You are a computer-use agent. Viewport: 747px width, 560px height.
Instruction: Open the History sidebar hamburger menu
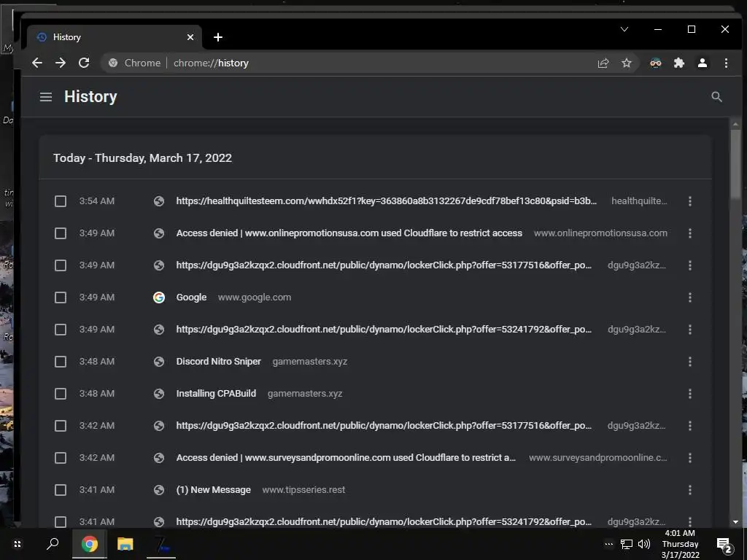point(46,97)
